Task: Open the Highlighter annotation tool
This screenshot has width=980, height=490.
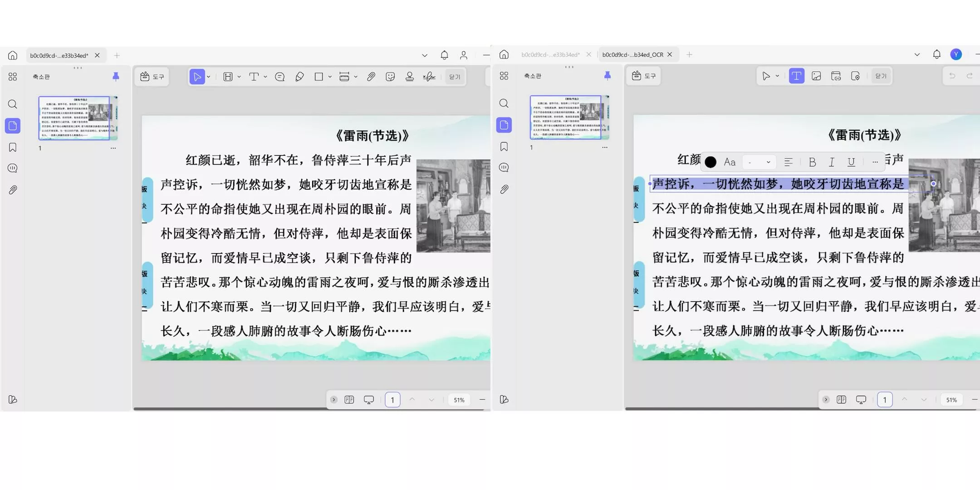Action: point(299,76)
